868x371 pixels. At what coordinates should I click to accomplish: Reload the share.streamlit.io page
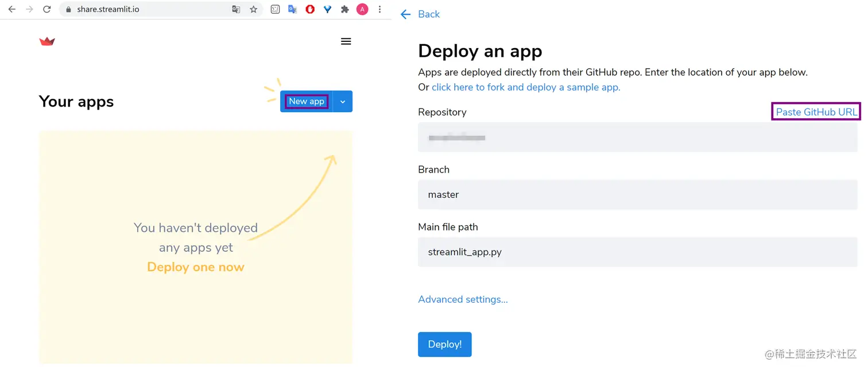[x=47, y=9]
